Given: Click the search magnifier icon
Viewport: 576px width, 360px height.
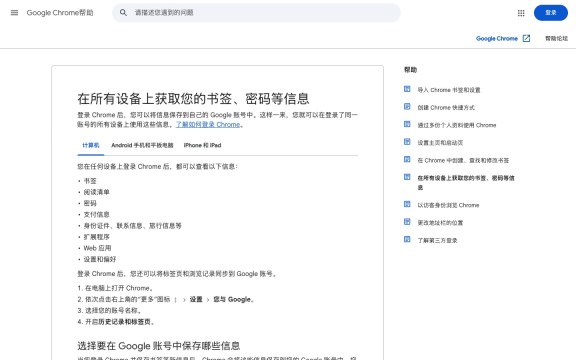Looking at the screenshot, I should [x=123, y=13].
